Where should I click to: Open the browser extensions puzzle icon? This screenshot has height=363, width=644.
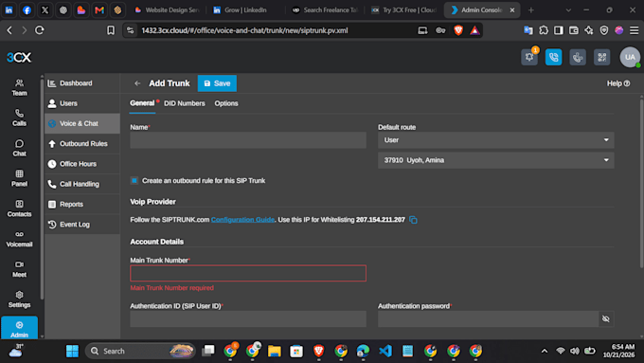click(544, 30)
